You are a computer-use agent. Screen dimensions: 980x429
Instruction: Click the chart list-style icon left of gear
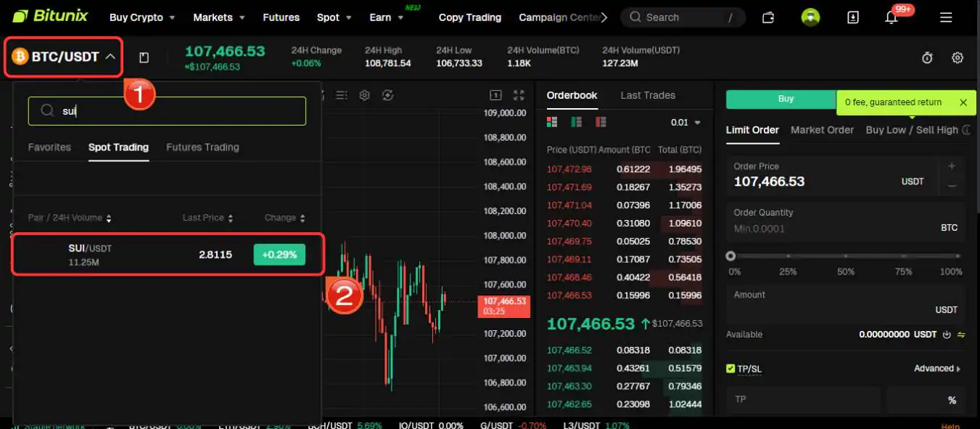tap(342, 95)
